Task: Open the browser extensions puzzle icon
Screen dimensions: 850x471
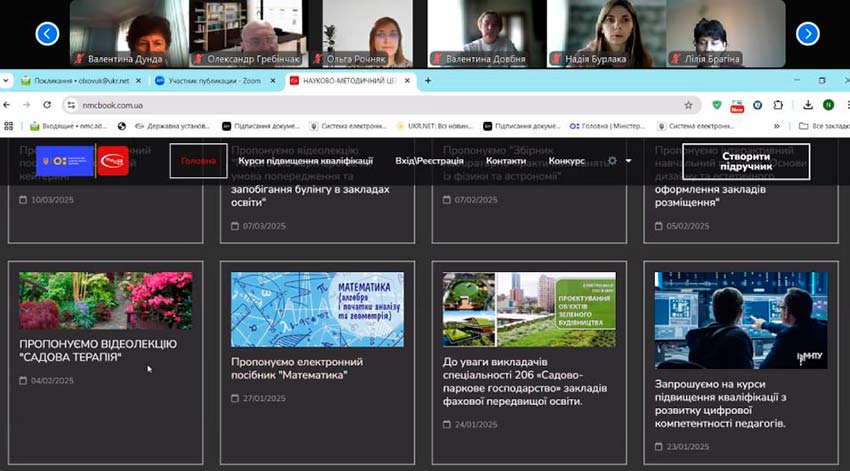Action: 778,105
